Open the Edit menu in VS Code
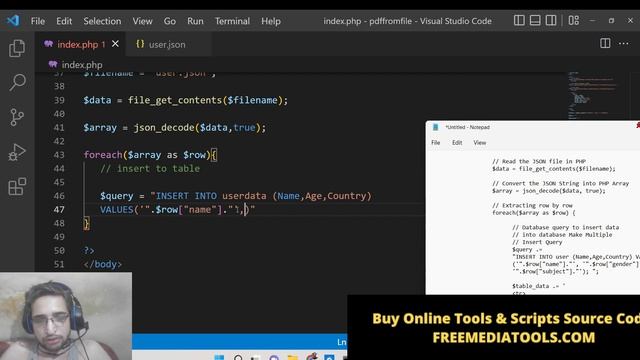 click(64, 21)
